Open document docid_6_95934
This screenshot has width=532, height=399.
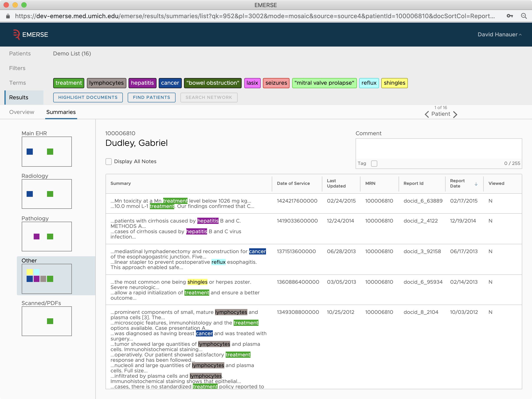point(423,282)
